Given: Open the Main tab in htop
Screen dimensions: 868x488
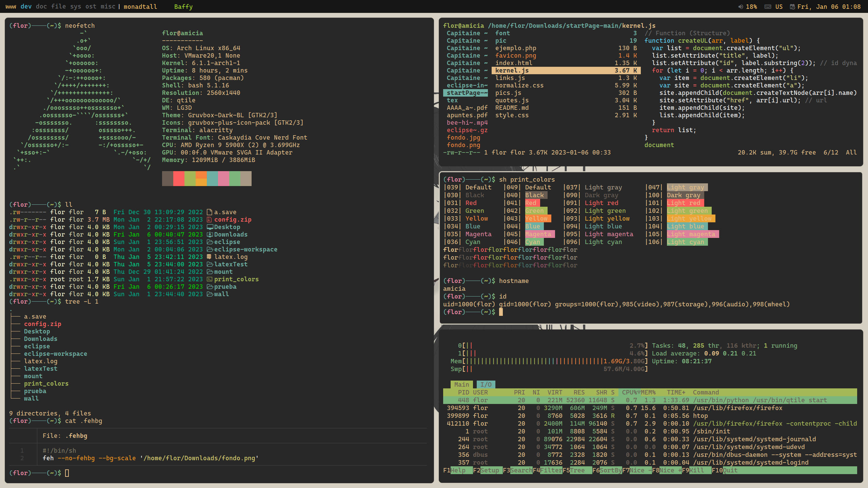Looking at the screenshot, I should [x=461, y=384].
